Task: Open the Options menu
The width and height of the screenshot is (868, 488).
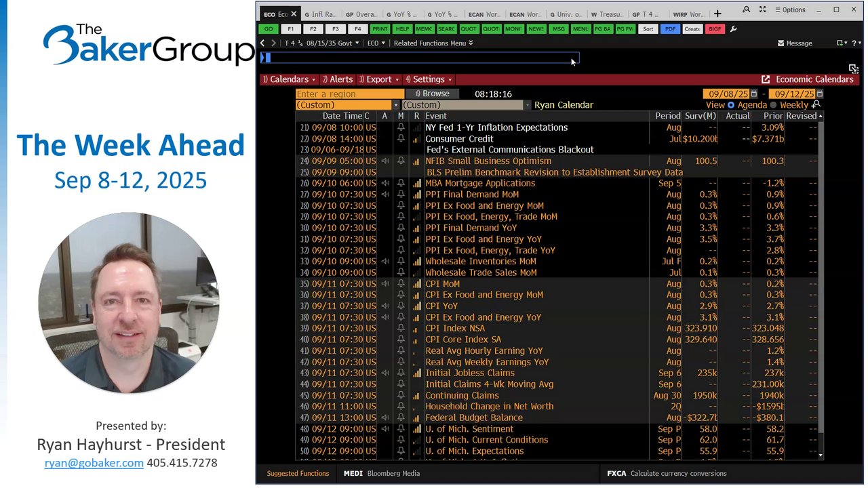Action: click(790, 9)
